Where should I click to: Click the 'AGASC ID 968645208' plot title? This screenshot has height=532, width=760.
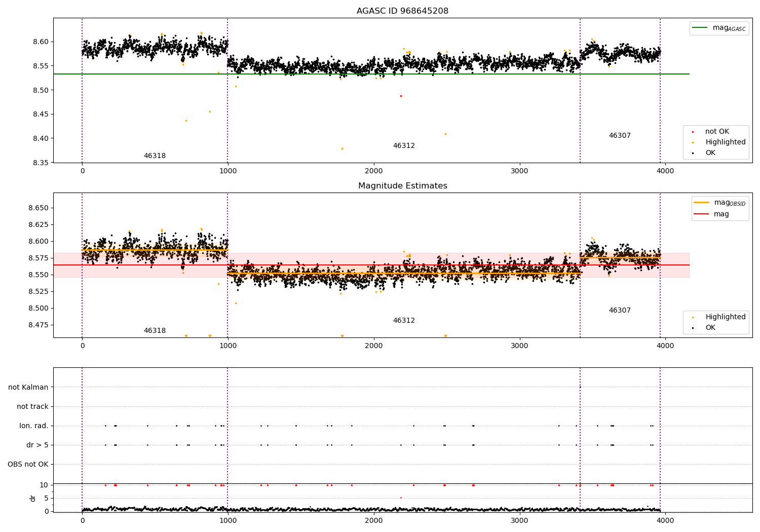point(402,11)
